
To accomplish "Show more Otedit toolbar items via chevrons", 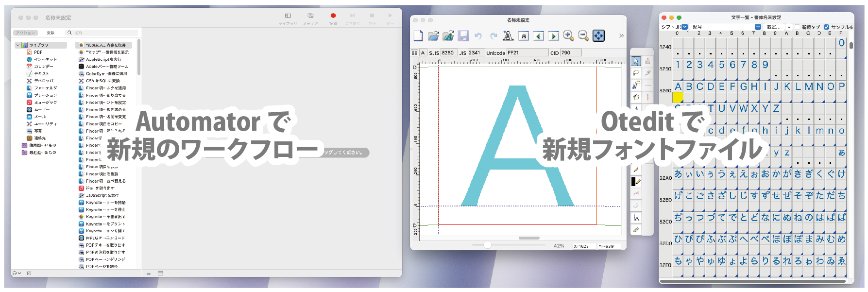I will coord(621,36).
